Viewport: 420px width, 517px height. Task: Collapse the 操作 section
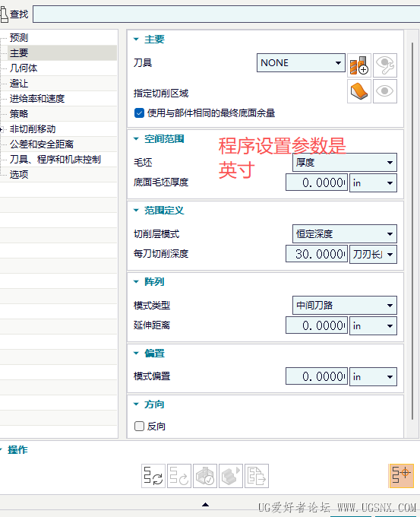(x=2, y=449)
